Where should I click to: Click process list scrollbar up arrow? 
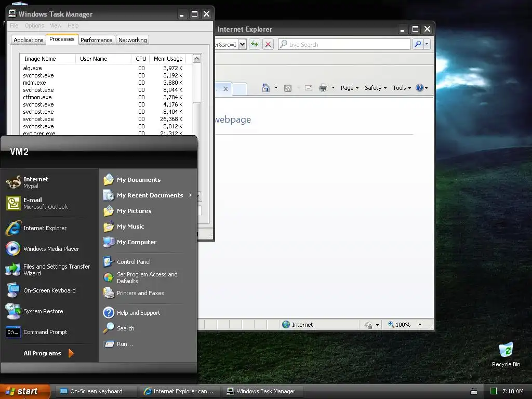[197, 58]
